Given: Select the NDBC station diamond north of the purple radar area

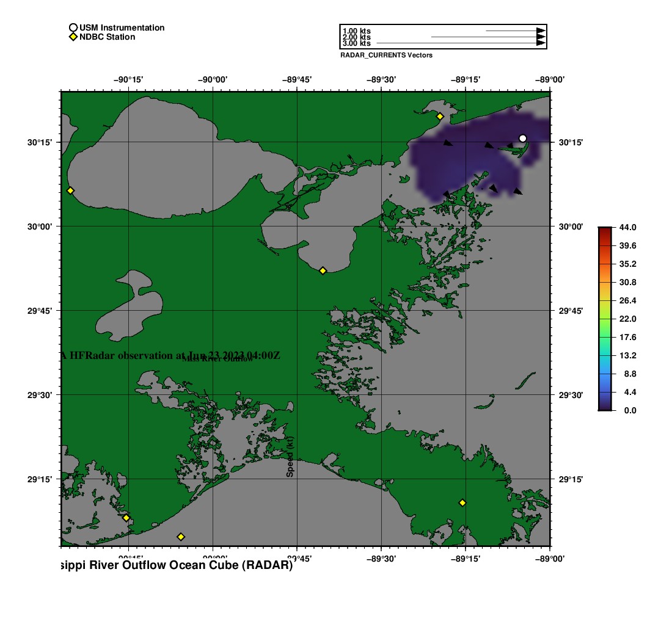Looking at the screenshot, I should pyautogui.click(x=440, y=116).
